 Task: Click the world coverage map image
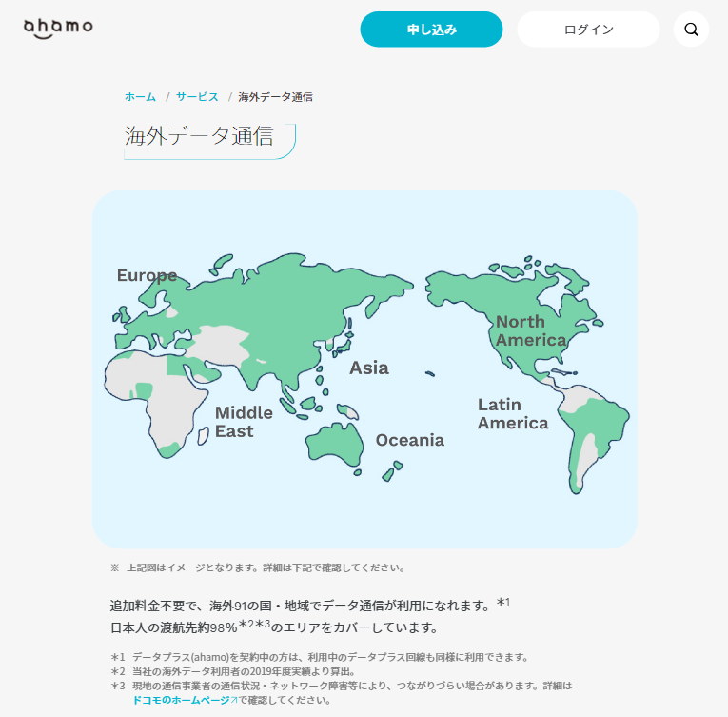(x=364, y=369)
